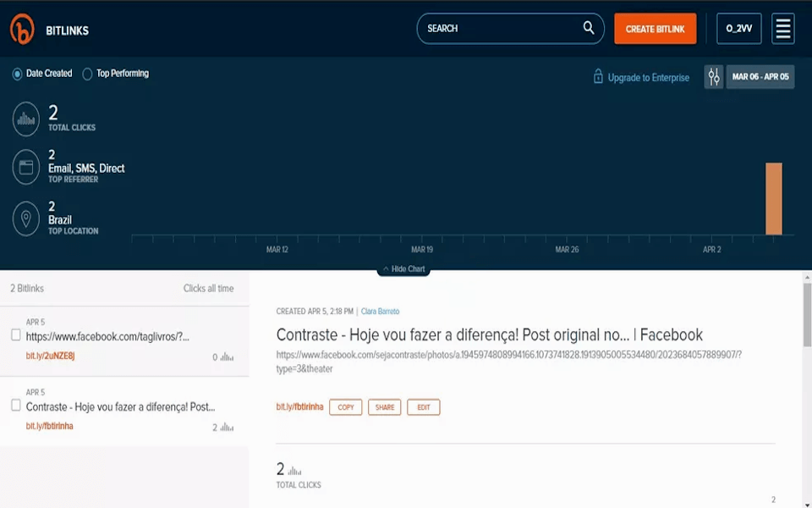Open Upgrade to Enterprise link
Viewport: 812px width, 508px height.
click(649, 77)
